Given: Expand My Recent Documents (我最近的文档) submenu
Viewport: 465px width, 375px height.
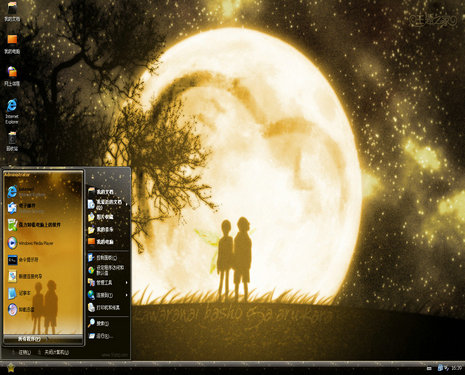Looking at the screenshot, I should tap(108, 204).
